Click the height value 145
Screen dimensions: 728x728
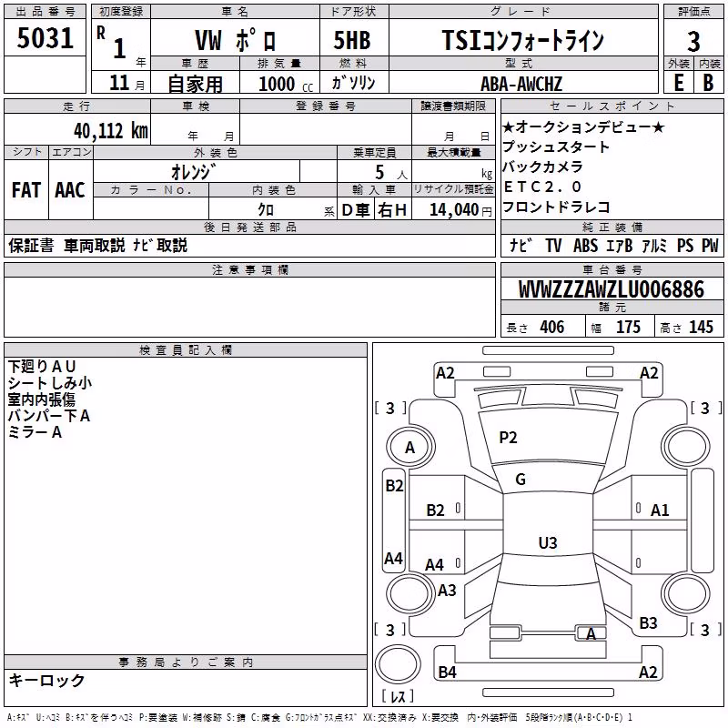tap(701, 327)
